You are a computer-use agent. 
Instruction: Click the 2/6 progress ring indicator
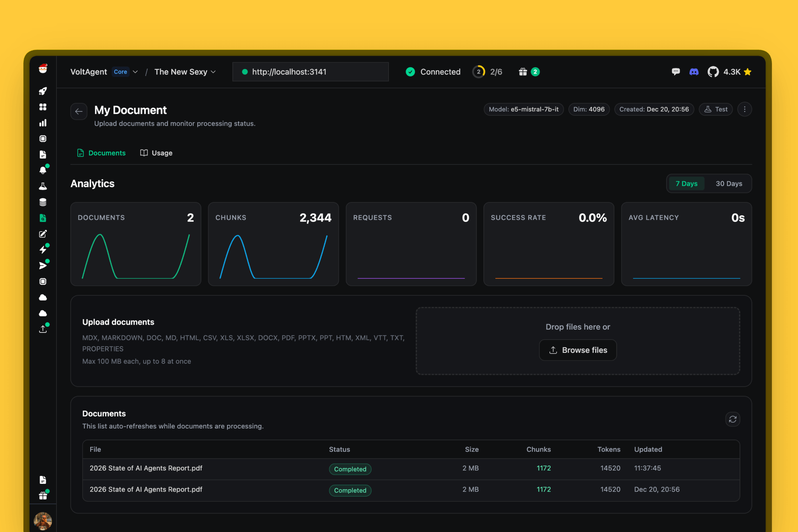pos(488,71)
